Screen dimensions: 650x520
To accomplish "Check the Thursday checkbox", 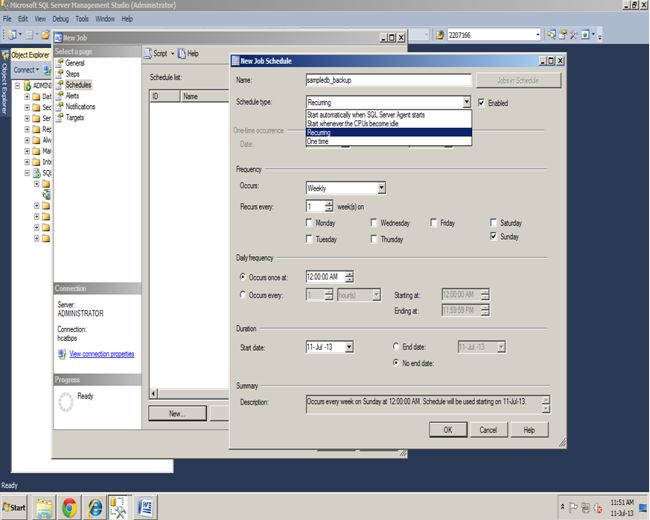I will click(374, 239).
